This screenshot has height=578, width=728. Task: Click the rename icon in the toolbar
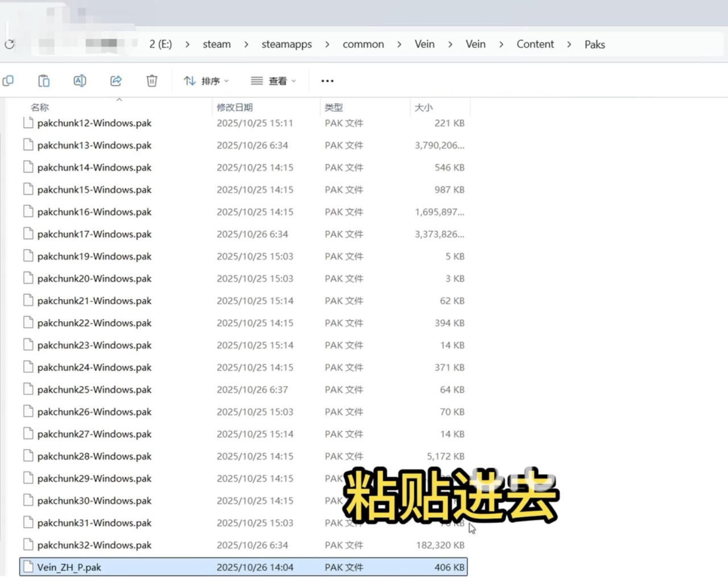pyautogui.click(x=80, y=81)
